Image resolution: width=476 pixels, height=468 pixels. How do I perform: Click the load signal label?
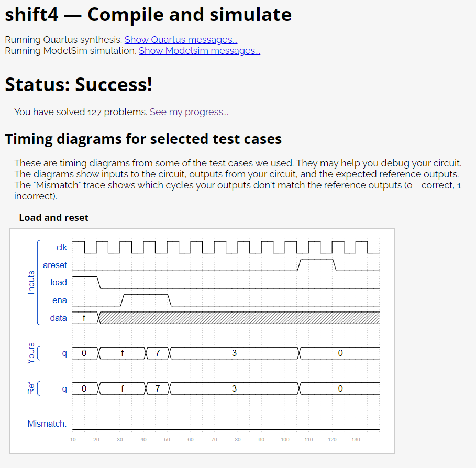pyautogui.click(x=59, y=283)
